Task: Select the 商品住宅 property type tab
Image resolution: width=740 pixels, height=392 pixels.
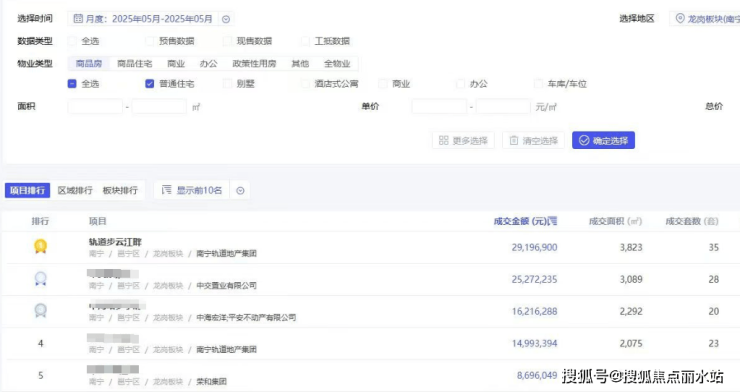Action: [x=135, y=64]
